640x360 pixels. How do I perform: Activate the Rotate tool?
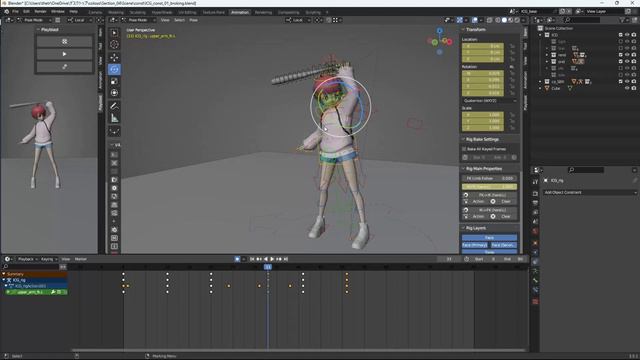point(114,69)
